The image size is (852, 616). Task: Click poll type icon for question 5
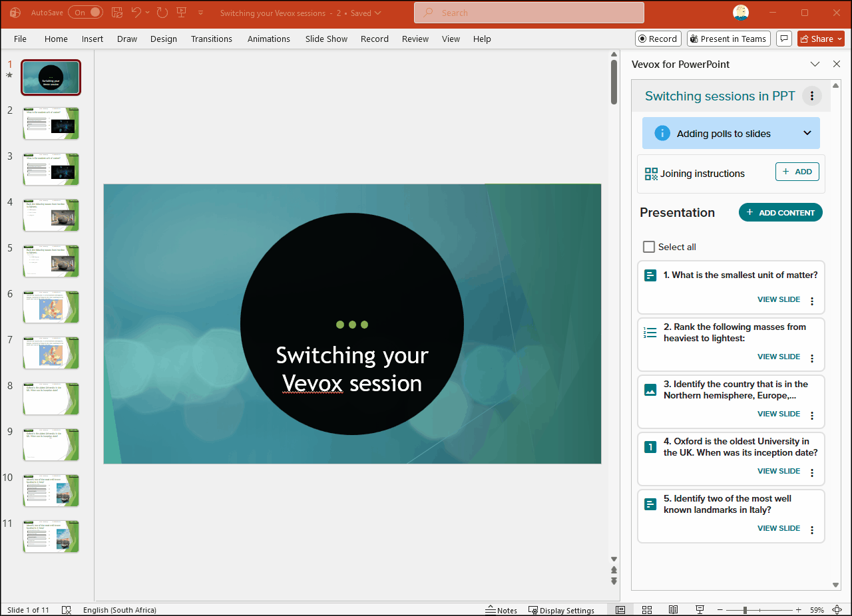(x=651, y=504)
